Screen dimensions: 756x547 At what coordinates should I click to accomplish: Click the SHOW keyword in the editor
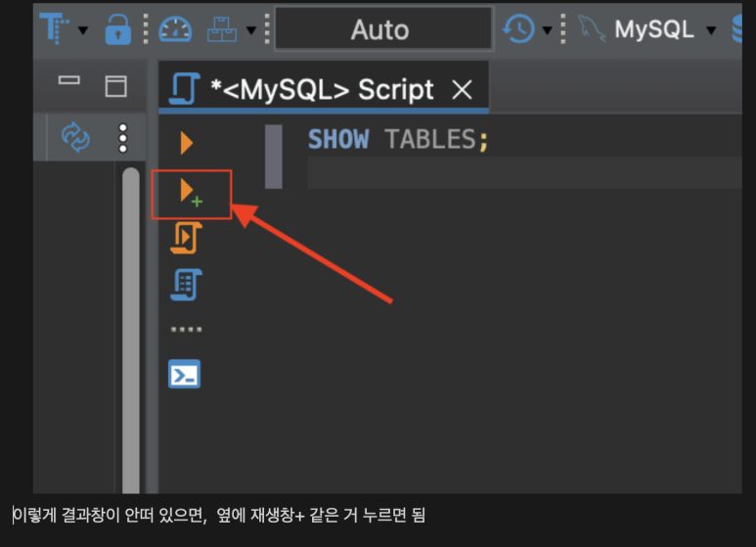338,139
